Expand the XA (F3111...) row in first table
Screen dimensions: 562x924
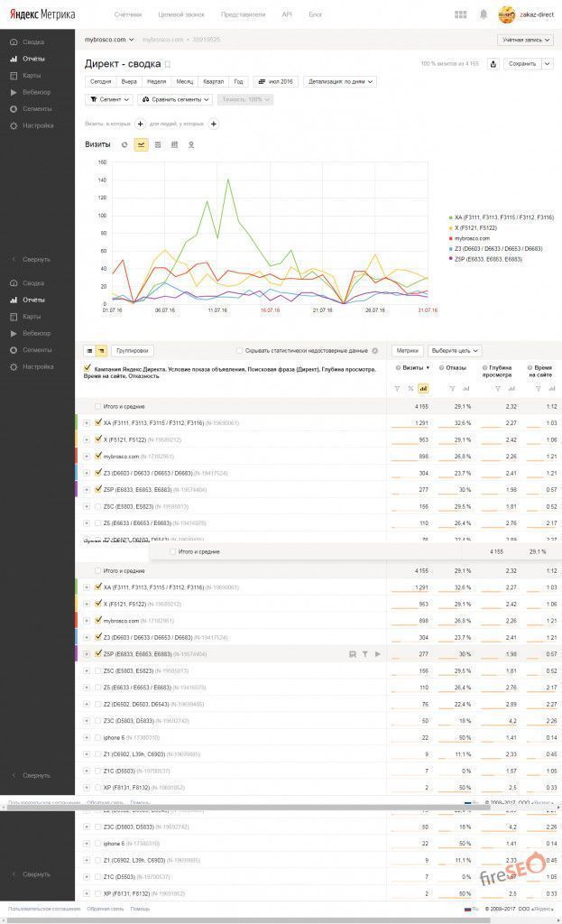pos(87,422)
